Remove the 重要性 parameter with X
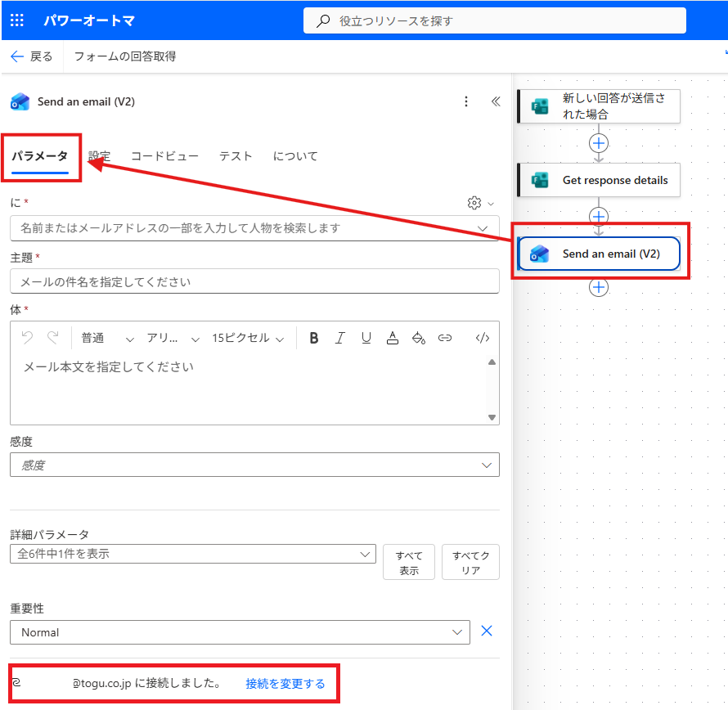The width and height of the screenshot is (728, 710). (487, 631)
